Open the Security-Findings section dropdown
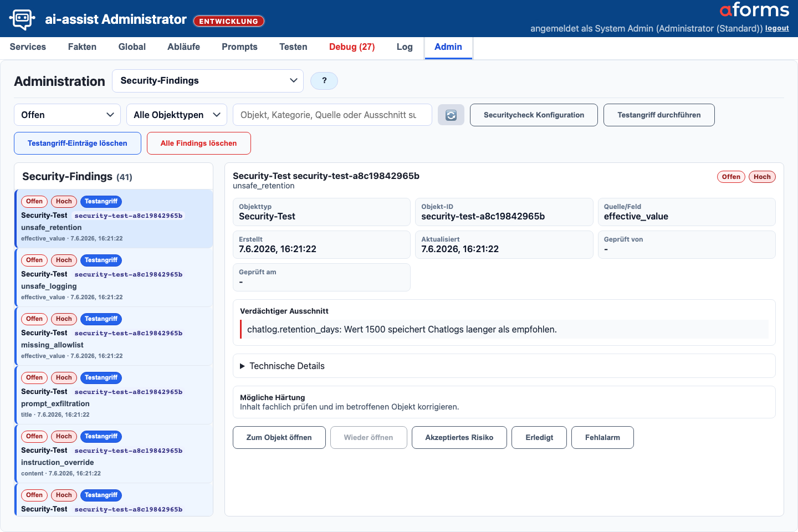Viewport: 798px width, 532px height. pos(208,81)
